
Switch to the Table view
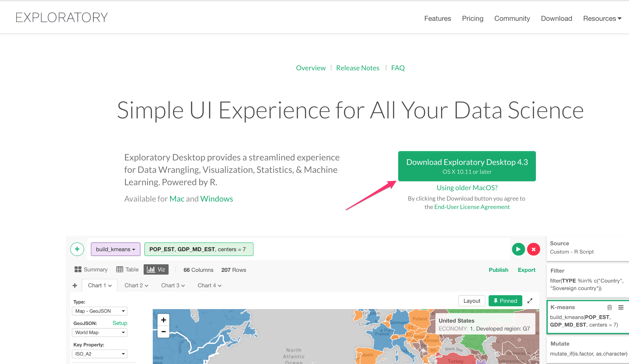click(127, 270)
